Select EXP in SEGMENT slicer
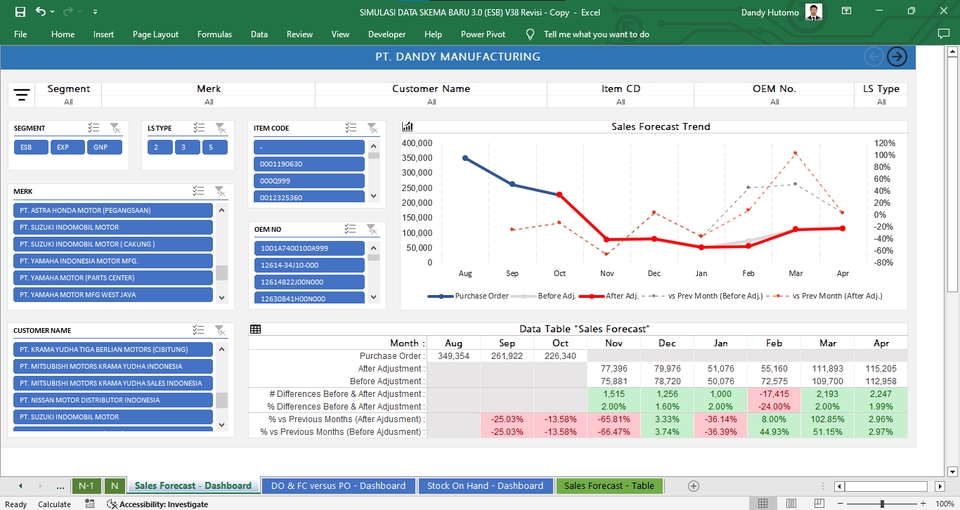960x510 pixels. point(67,147)
